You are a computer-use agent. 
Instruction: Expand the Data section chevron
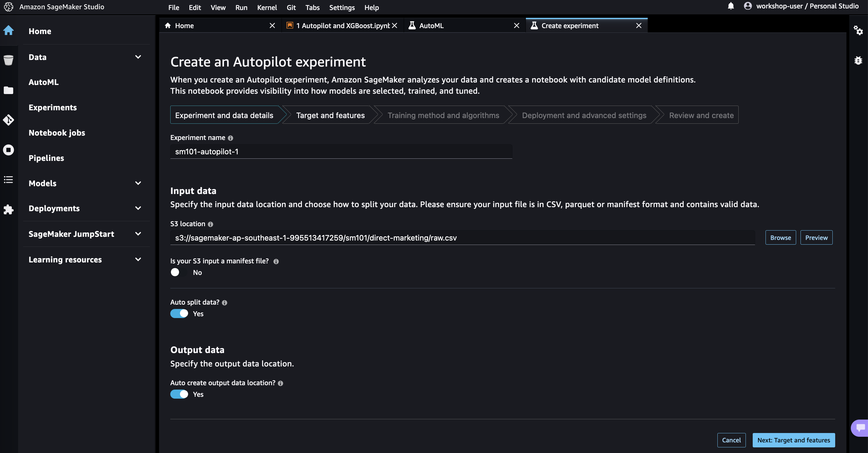138,57
